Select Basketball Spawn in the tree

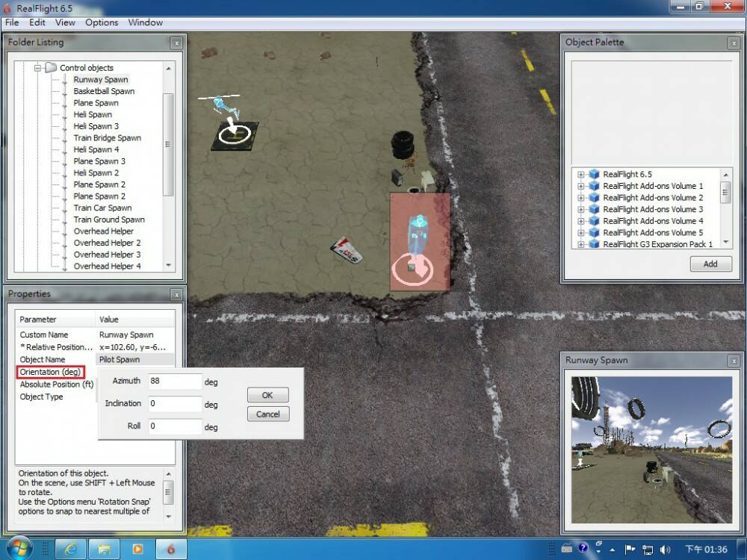[104, 91]
